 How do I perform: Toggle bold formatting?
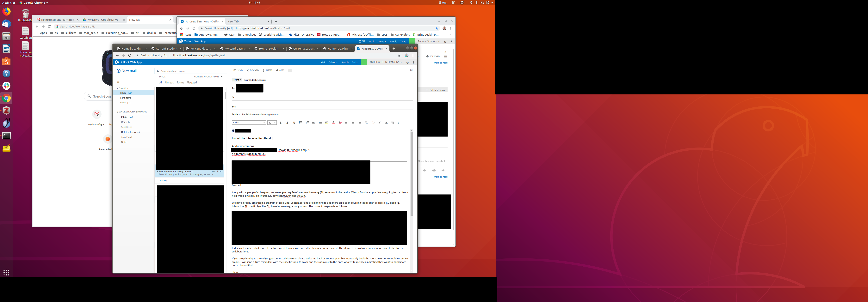[x=280, y=123]
